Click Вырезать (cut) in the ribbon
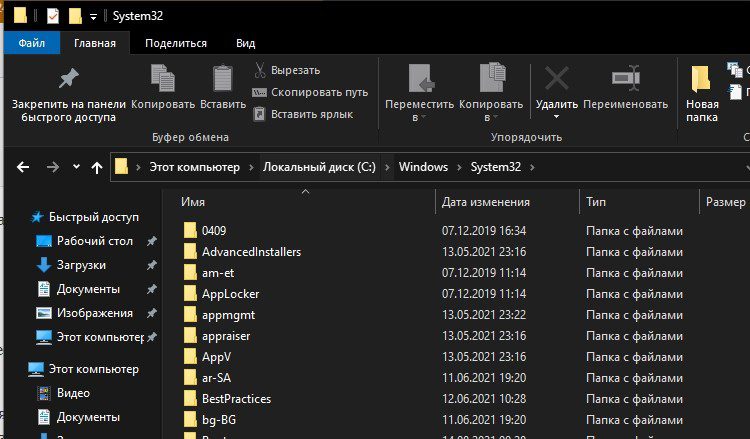This screenshot has height=439, width=750. [287, 70]
